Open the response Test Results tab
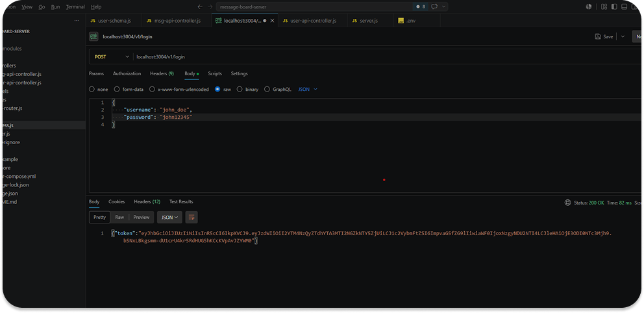 point(181,202)
